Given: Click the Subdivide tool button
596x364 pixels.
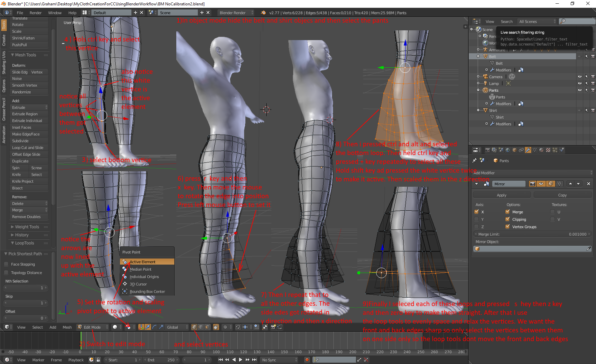Looking at the screenshot, I should coord(29,141).
